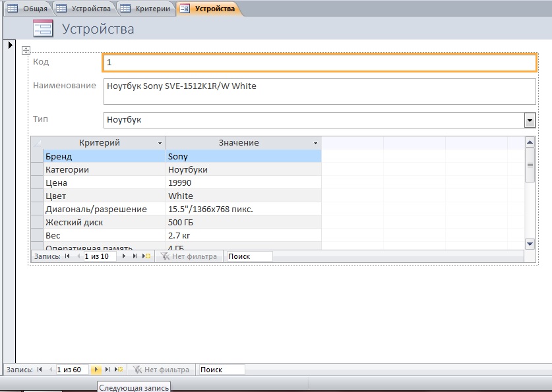Switch to the Устройства table tab
This screenshot has height=392, width=552.
(x=84, y=9)
